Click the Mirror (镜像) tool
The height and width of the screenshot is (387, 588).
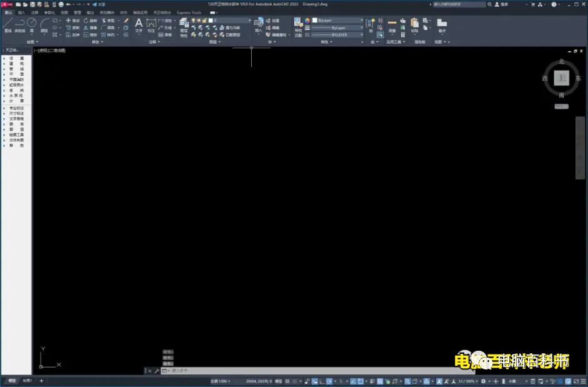(x=90, y=28)
